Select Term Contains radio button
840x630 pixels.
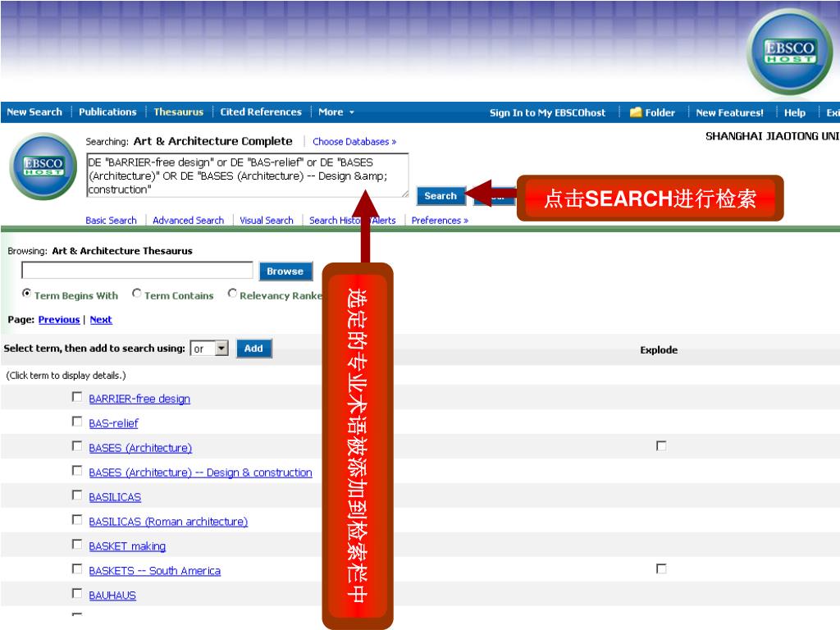coord(137,294)
